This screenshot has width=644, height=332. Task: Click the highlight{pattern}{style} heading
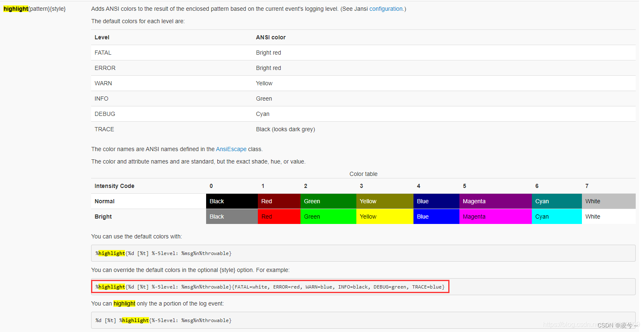coord(34,9)
